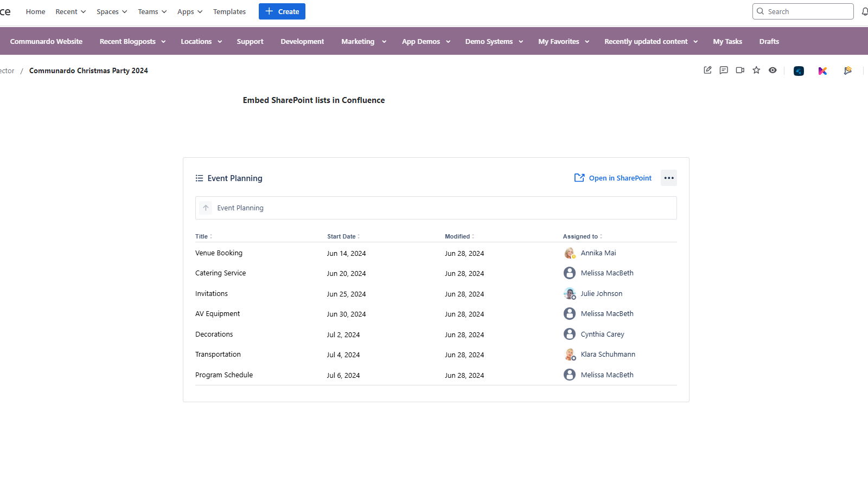This screenshot has height=483, width=868.
Task: Click the video camera icon
Action: [740, 70]
